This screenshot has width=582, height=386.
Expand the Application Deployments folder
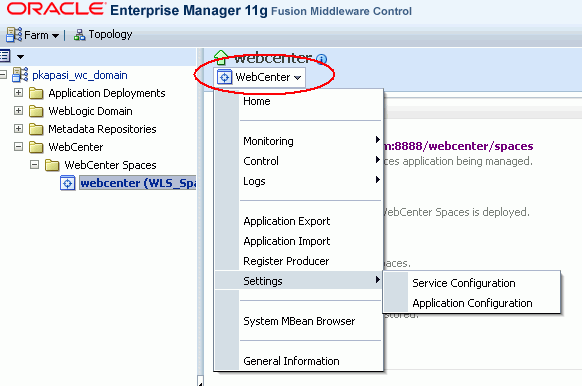(x=18, y=92)
